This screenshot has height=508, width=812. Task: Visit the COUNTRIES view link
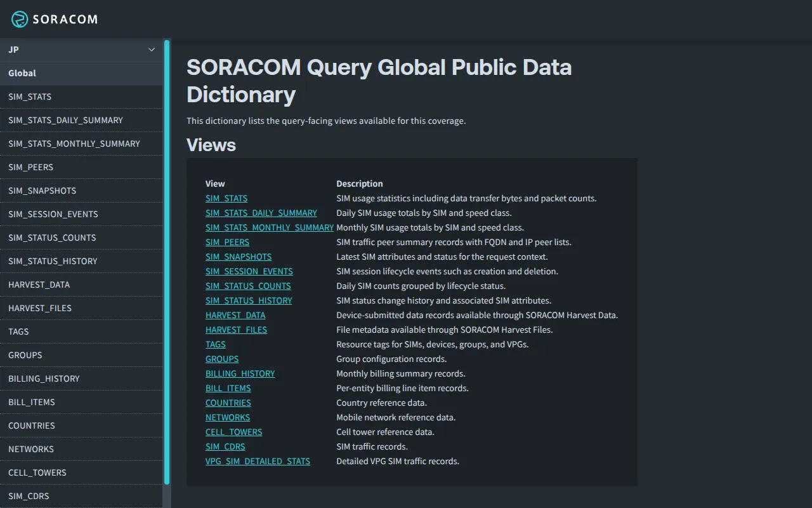point(228,403)
